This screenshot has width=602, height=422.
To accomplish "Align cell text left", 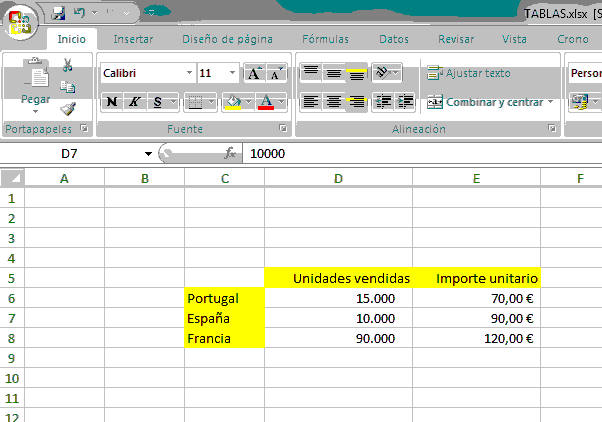I will click(x=311, y=102).
